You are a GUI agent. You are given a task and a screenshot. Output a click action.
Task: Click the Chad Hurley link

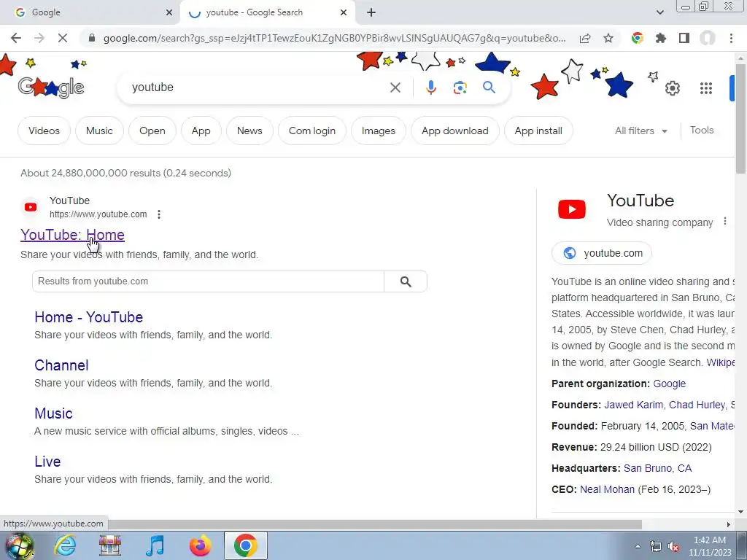coord(697,405)
